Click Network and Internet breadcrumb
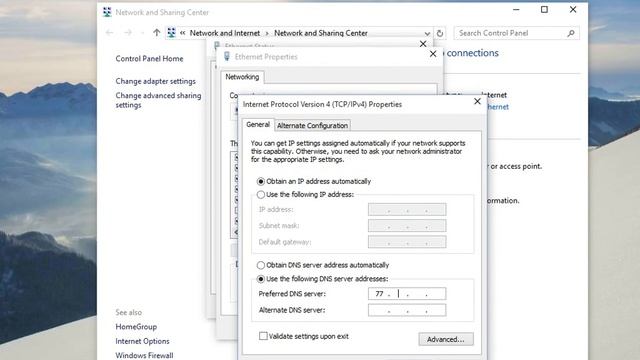The image size is (640, 360). pos(225,33)
